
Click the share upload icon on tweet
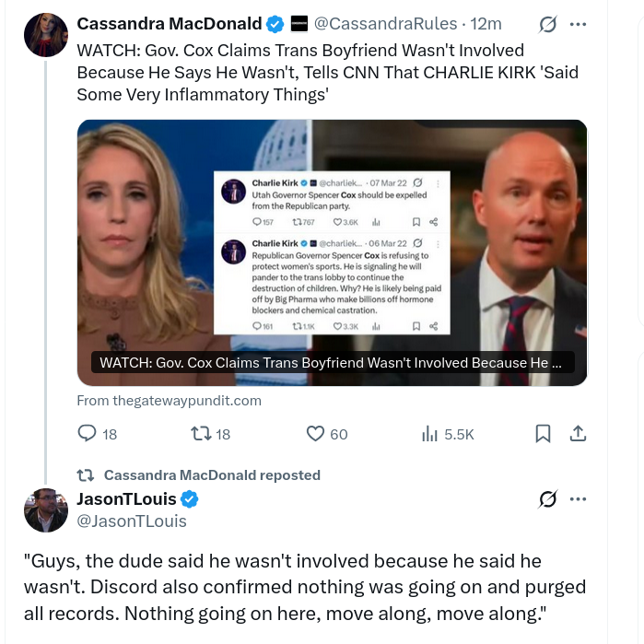(578, 434)
